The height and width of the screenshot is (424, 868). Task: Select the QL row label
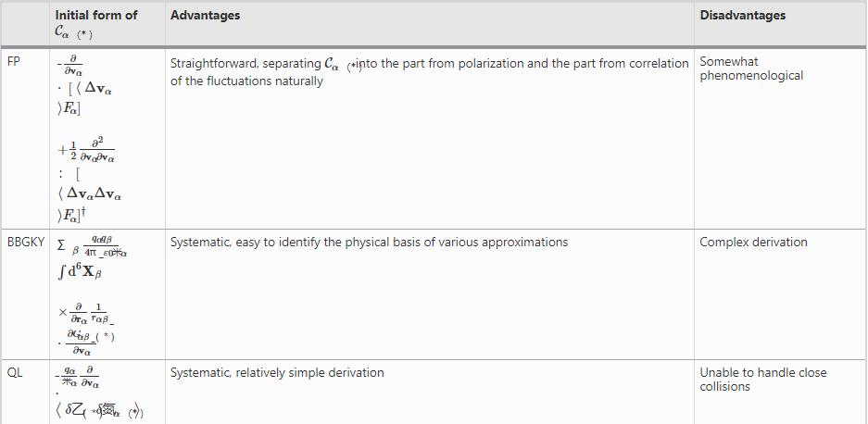click(x=15, y=373)
